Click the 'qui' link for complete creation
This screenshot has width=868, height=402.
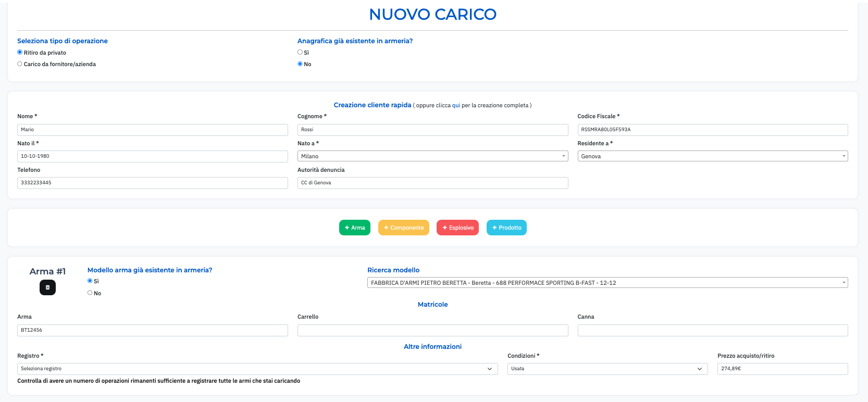pyautogui.click(x=456, y=105)
